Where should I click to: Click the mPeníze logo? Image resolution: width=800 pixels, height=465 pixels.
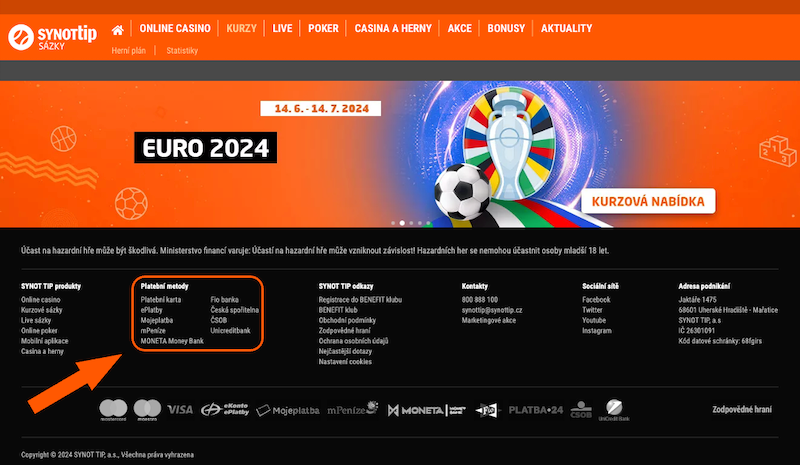(353, 408)
